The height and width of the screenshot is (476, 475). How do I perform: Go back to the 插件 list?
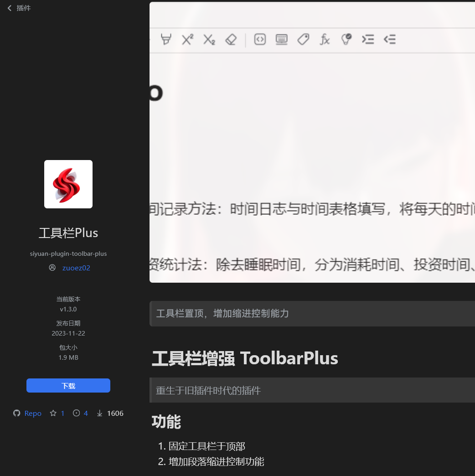(x=19, y=8)
